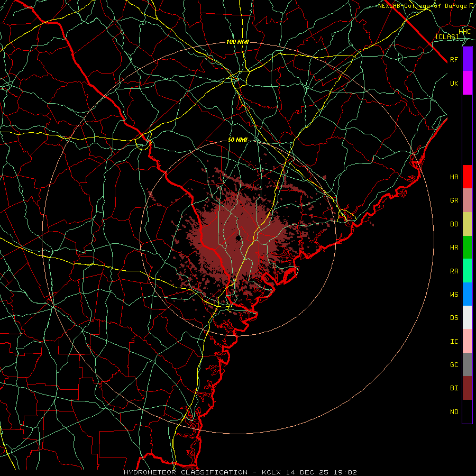476x476 pixels.
Task: Click the ND black legend swatch
Action: (x=467, y=411)
